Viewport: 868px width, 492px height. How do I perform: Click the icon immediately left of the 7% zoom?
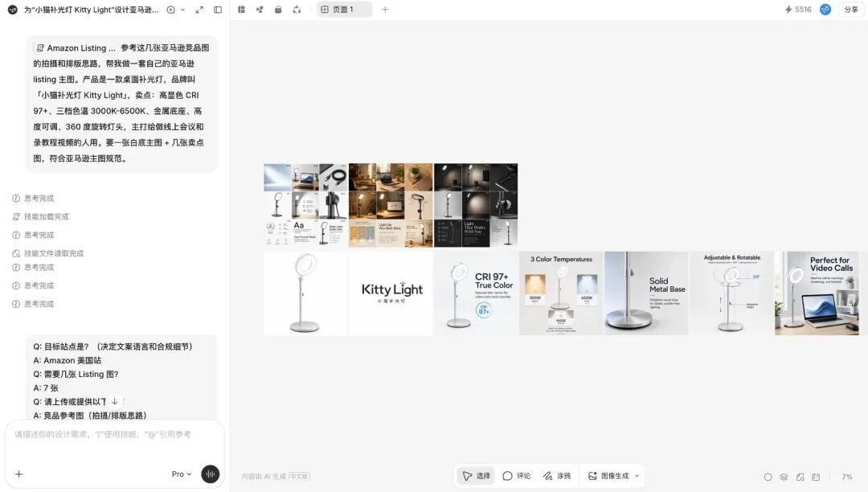coord(816,477)
